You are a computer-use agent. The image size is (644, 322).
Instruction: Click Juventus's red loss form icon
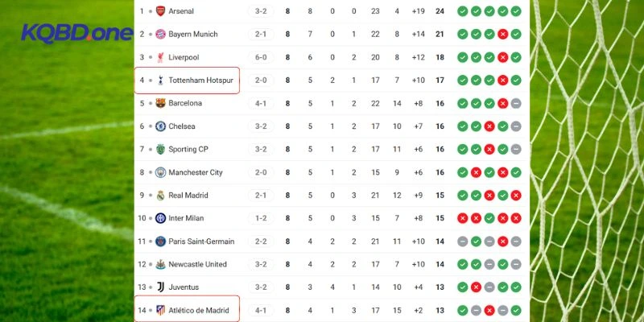[476, 287]
